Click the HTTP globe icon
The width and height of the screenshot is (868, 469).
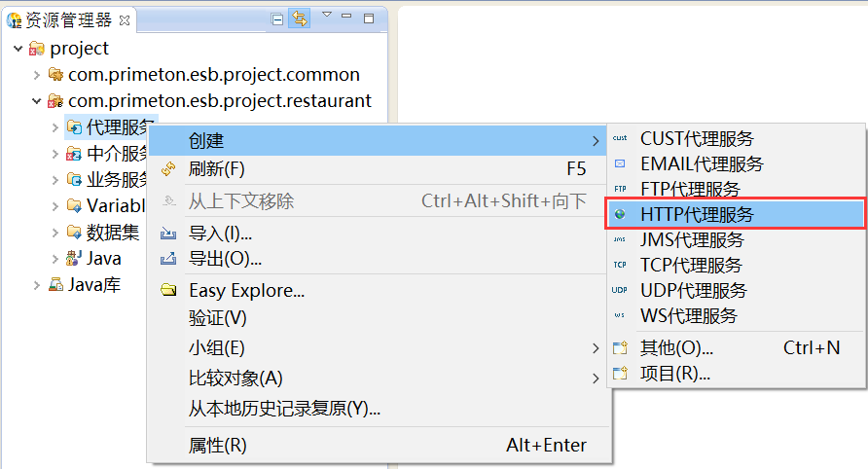click(620, 214)
